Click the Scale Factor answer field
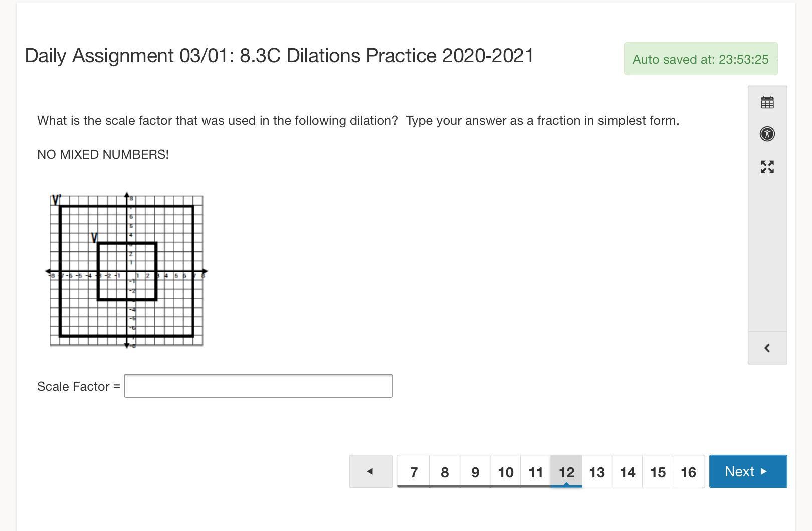 258,386
